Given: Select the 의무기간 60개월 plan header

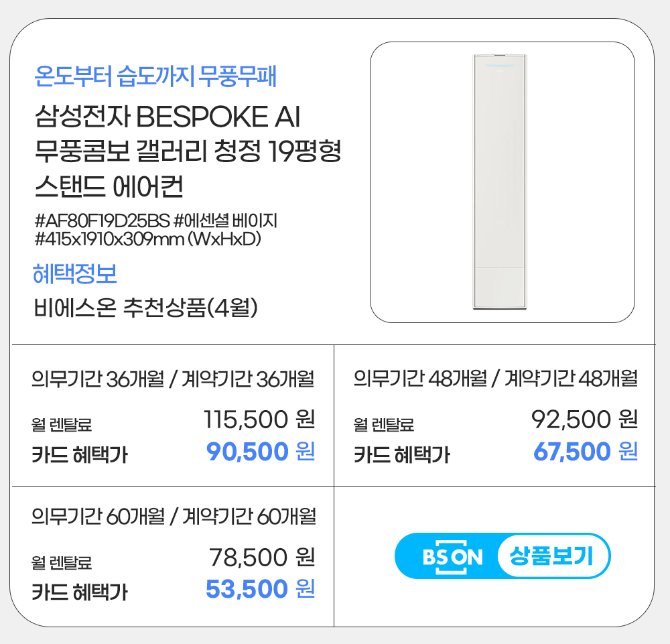Looking at the screenshot, I should (174, 517).
